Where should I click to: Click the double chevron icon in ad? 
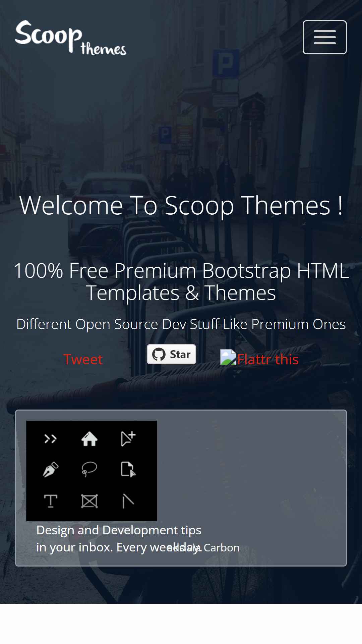(51, 439)
